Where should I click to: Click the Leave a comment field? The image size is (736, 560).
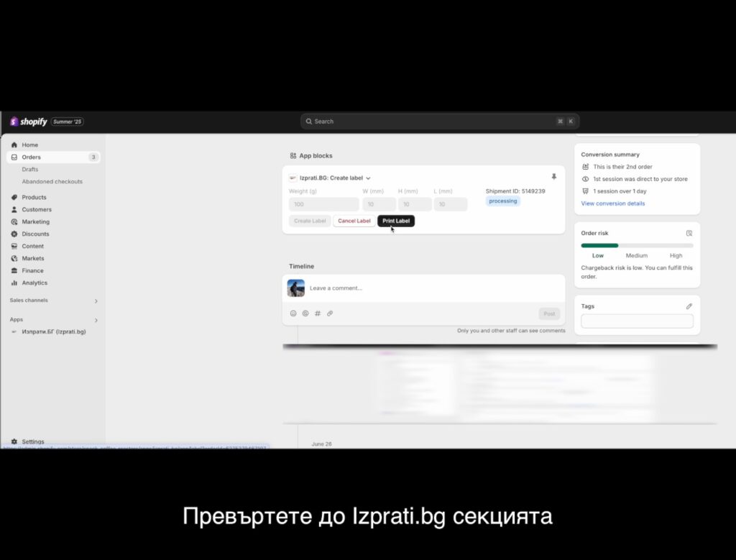[431, 288]
